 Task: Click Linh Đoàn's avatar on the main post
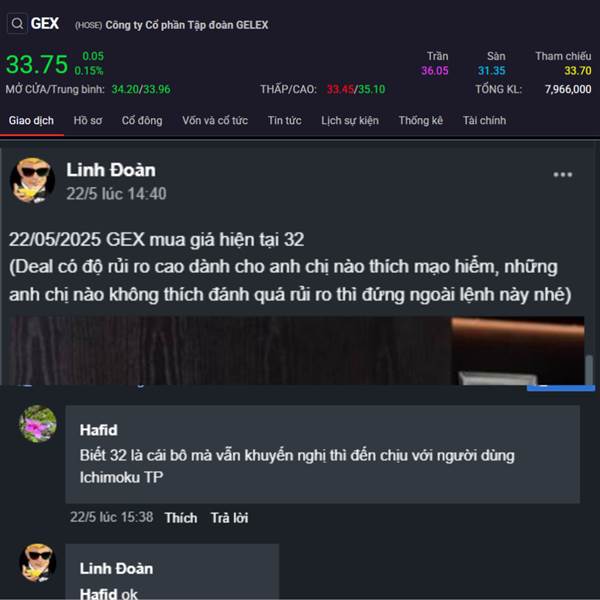coord(32,180)
